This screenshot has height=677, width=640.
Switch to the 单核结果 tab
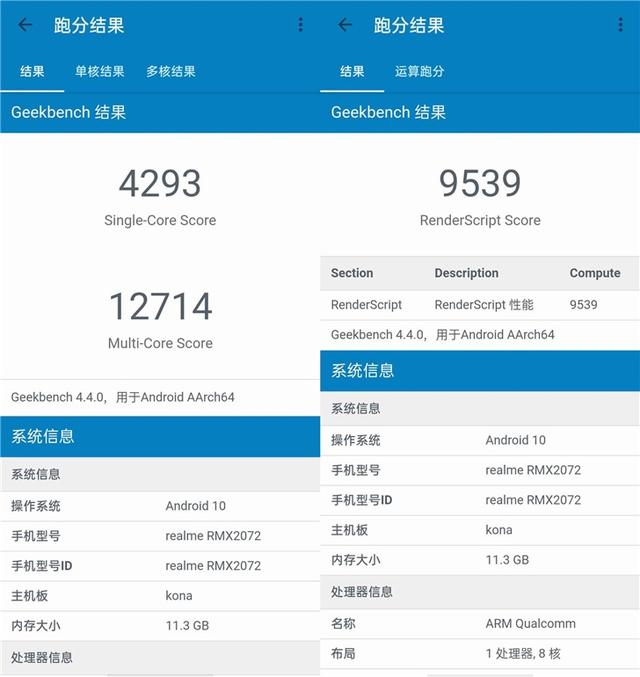click(x=99, y=71)
